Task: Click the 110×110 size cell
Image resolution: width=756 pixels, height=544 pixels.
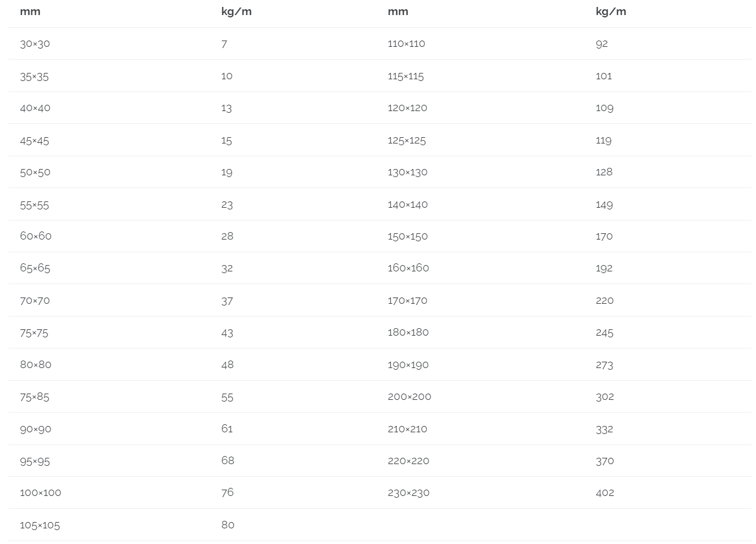Action: click(x=406, y=44)
